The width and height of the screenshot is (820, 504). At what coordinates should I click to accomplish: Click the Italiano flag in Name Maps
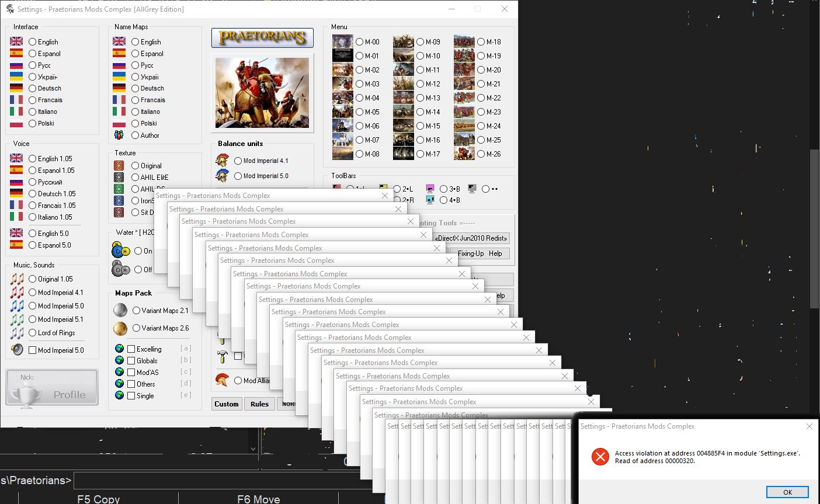click(119, 112)
